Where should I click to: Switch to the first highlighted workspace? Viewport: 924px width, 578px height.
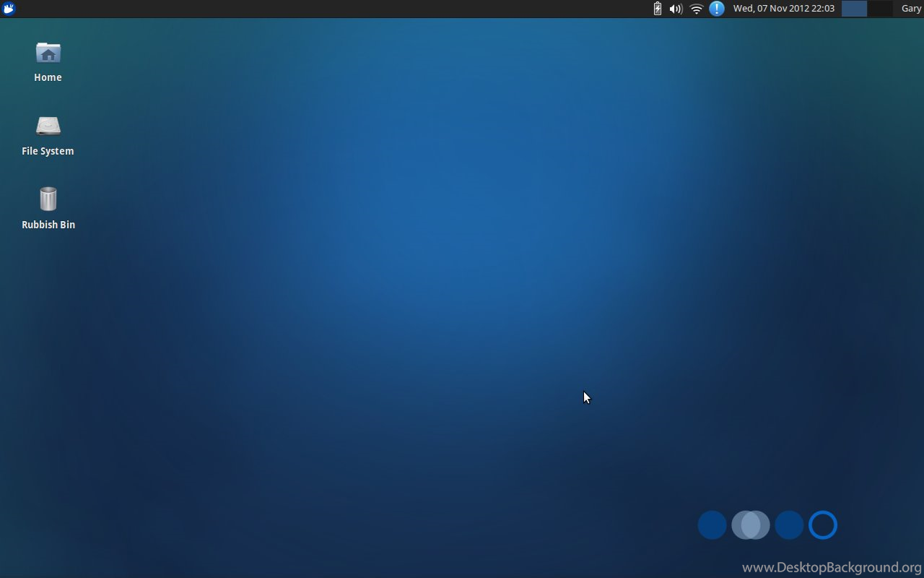(x=854, y=9)
